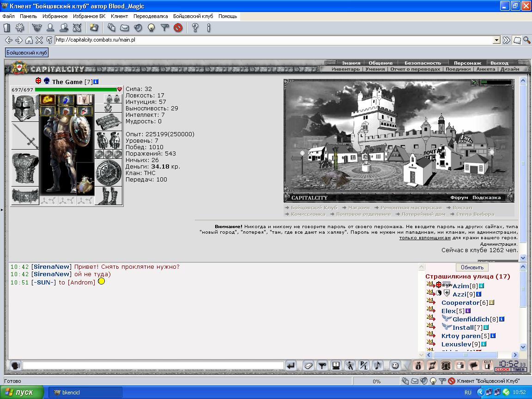This screenshot has width=532, height=399.
Task: Switch to TIMER mode
Action: (519, 369)
